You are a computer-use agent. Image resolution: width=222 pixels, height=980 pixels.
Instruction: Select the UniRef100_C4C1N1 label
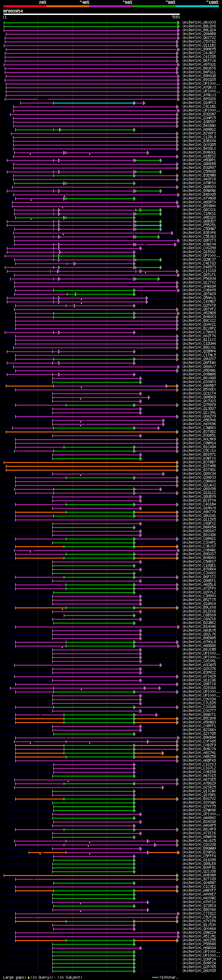[199, 106]
